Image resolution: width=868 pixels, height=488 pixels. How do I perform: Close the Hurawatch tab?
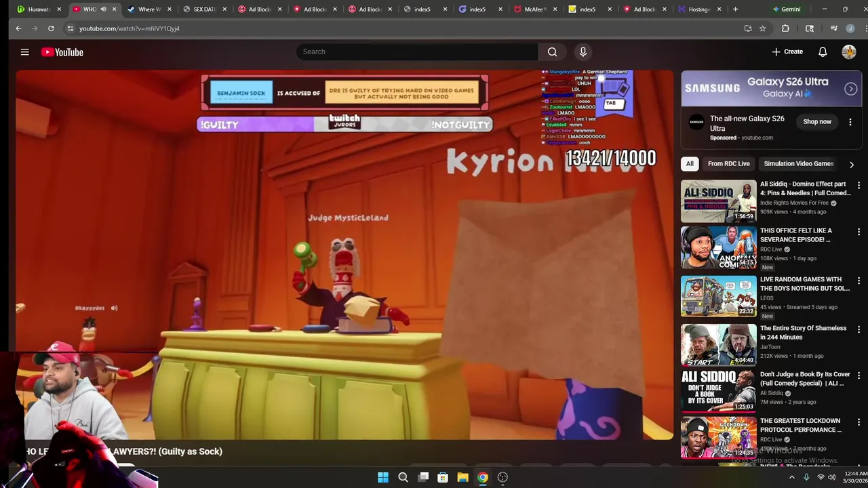coord(59,9)
